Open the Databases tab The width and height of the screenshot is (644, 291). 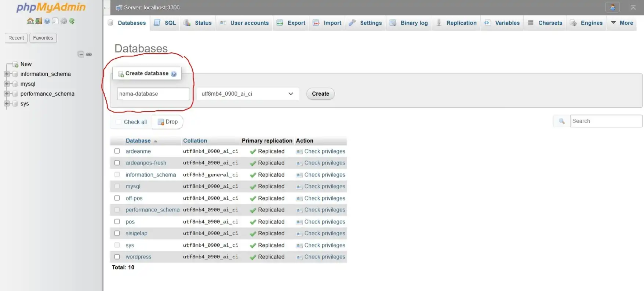(127, 23)
